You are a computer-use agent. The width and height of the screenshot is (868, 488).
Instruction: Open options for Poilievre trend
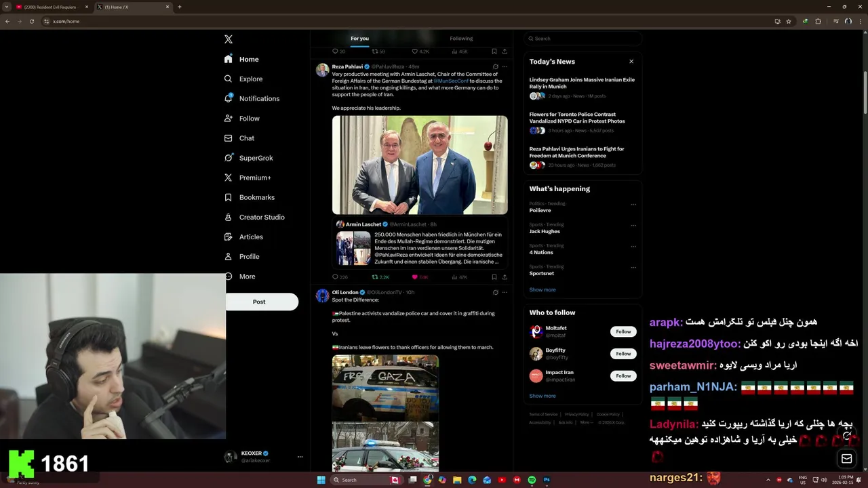coord(633,204)
